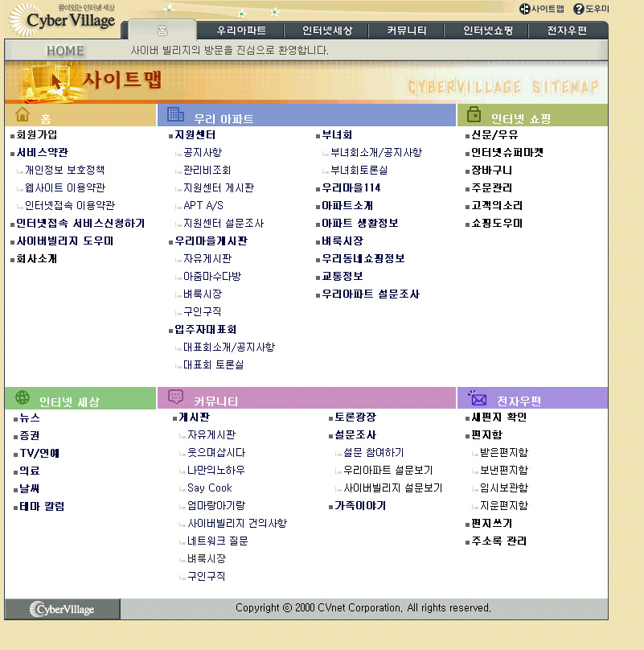This screenshot has height=650, width=644.
Task: Open the 신문/우유 shopping link
Action: pos(494,134)
